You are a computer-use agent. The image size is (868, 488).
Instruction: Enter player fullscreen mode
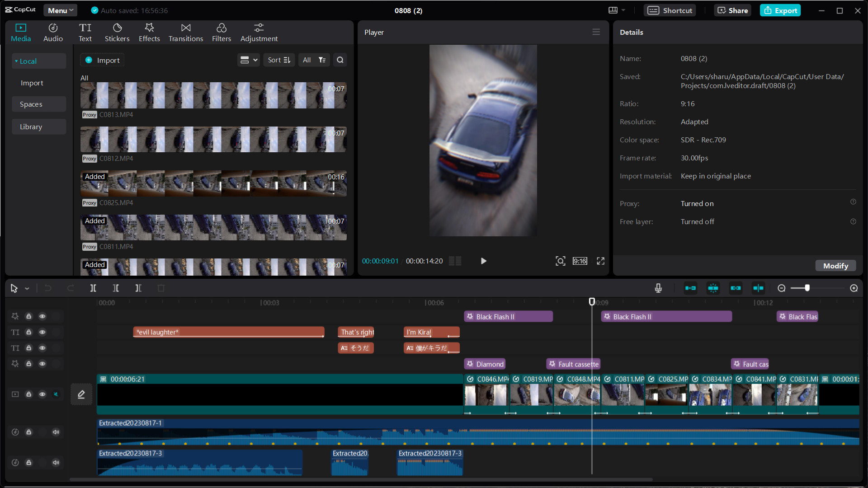600,261
